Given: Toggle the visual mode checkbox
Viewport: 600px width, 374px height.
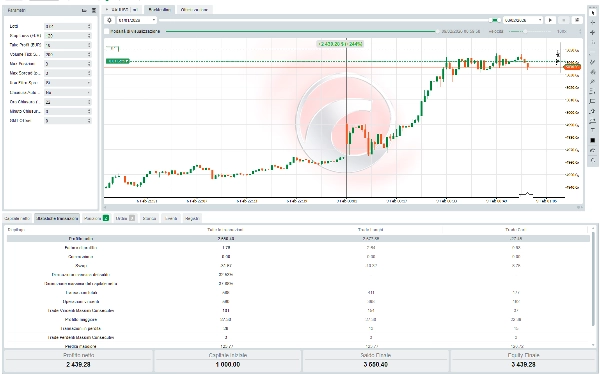Looking at the screenshot, I should click(x=107, y=31).
